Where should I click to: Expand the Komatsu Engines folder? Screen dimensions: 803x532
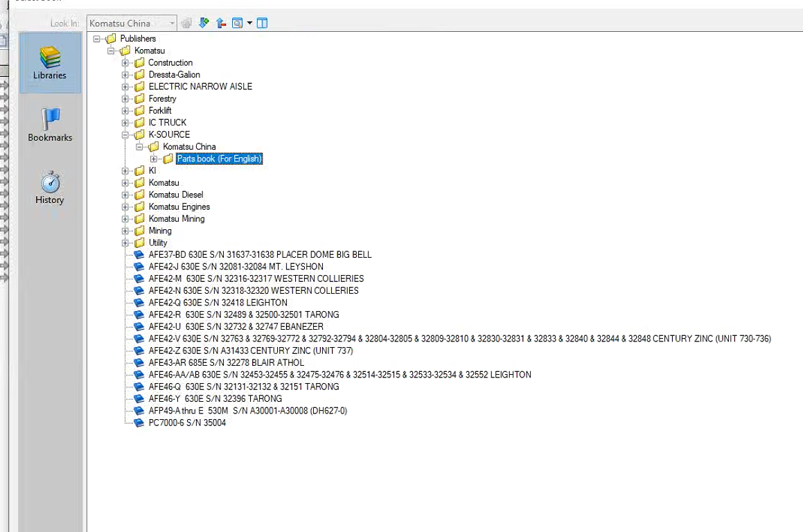tap(125, 207)
